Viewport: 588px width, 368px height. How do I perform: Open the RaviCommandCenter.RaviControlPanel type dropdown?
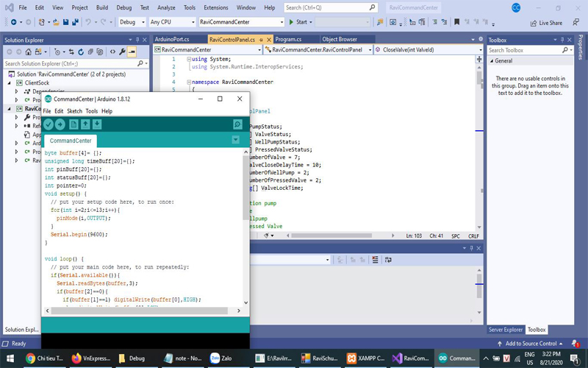318,49
